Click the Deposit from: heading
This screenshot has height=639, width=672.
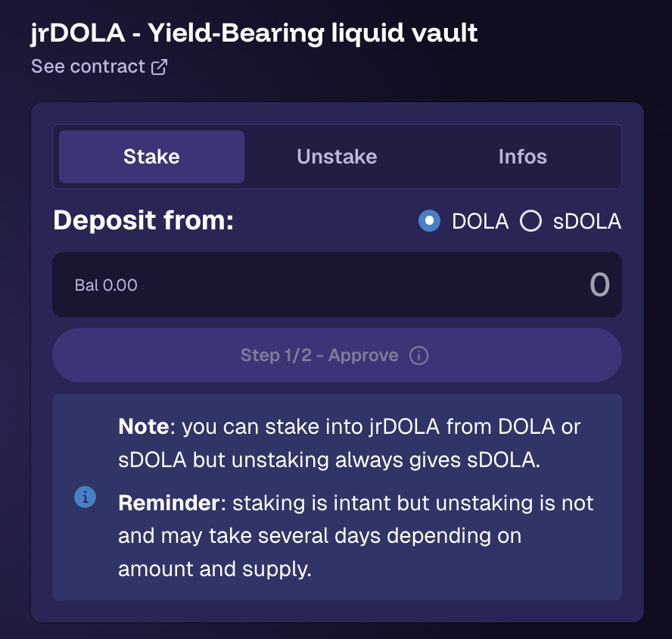point(144,220)
